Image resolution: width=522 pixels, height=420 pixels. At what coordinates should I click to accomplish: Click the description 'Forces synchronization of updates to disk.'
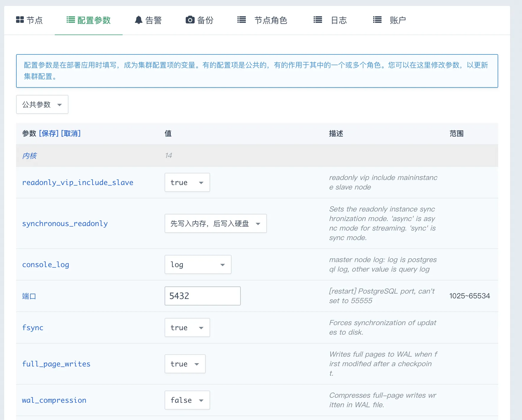click(x=383, y=327)
